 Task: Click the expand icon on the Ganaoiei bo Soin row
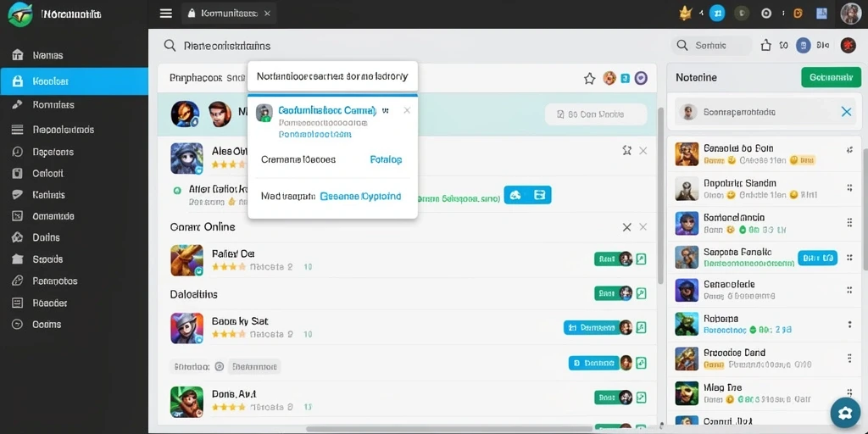click(x=849, y=150)
